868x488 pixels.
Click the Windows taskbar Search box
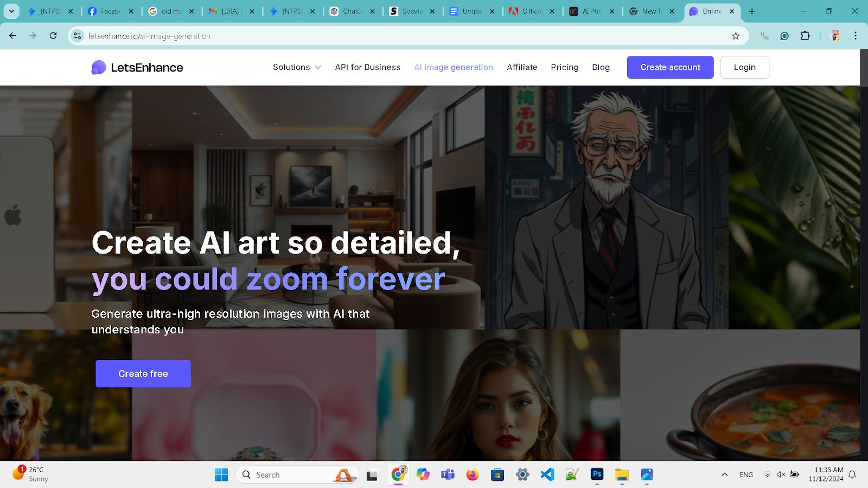pyautogui.click(x=297, y=475)
